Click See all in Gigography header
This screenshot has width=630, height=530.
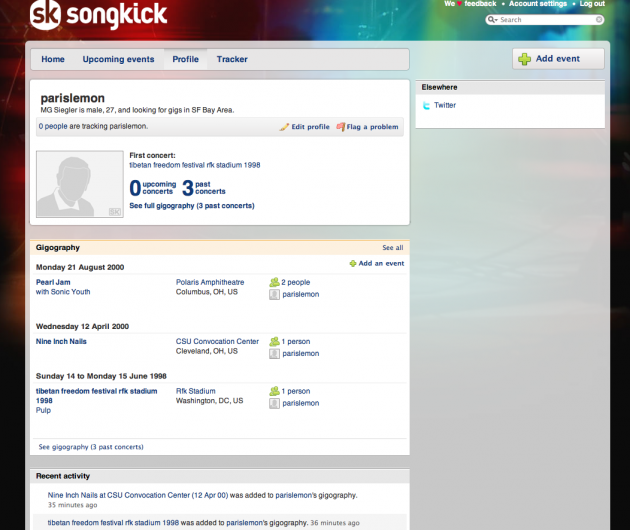pyautogui.click(x=393, y=248)
